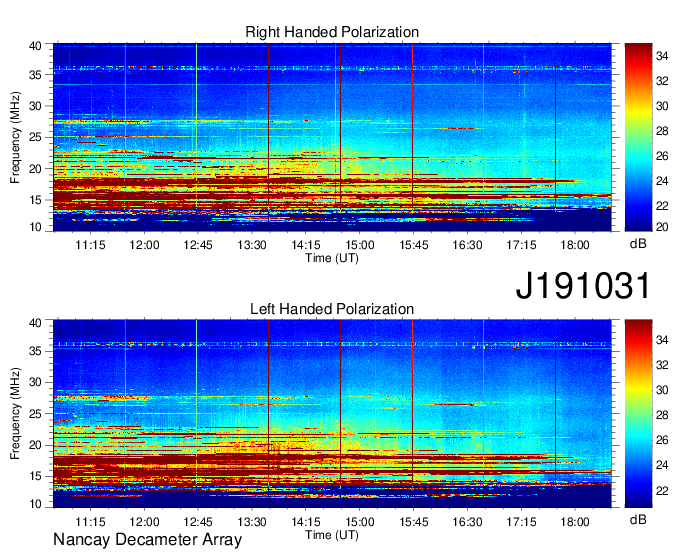The image size is (680, 552).
Task: Click 34 dB value on Right Handed colorbar
Action: (x=662, y=56)
